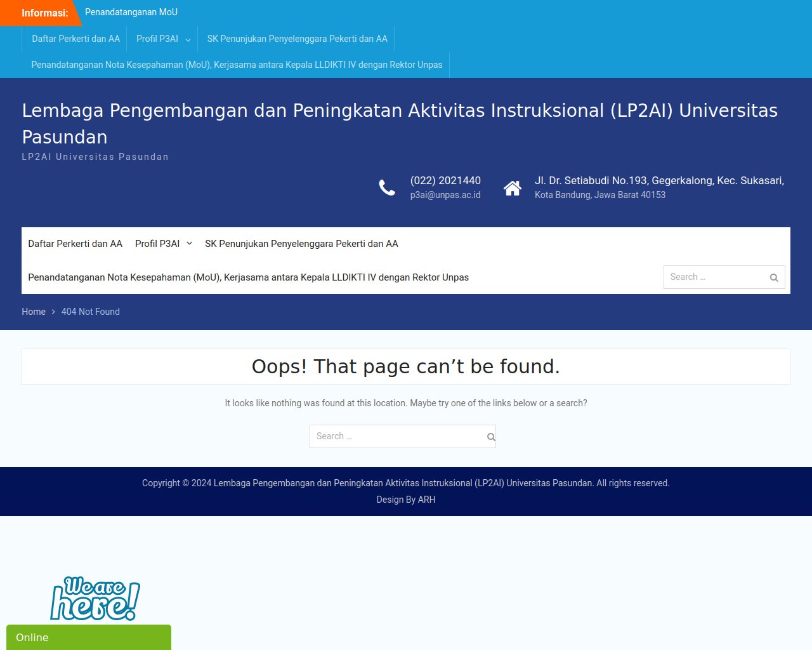Open Profil P3AI in top blue bar

[x=157, y=39]
